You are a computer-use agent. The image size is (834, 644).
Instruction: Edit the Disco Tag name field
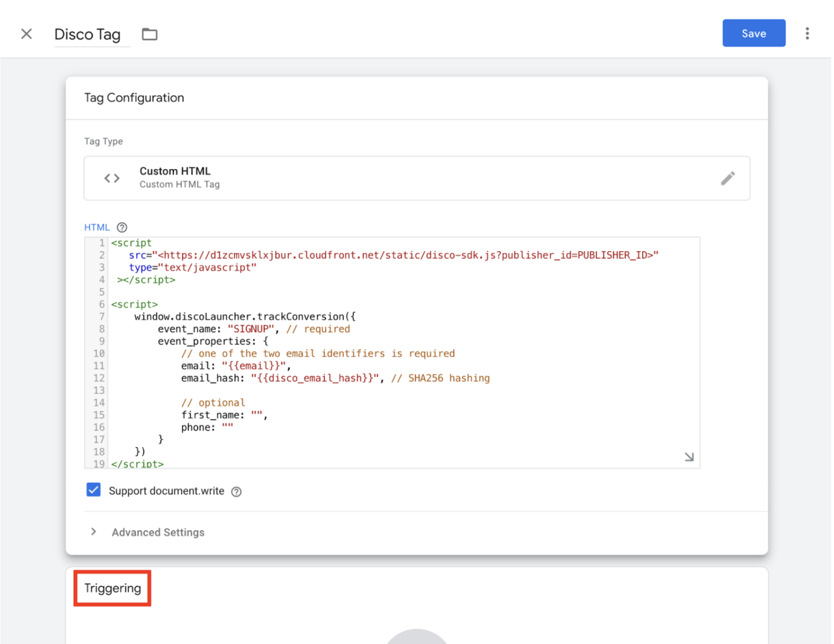click(92, 35)
